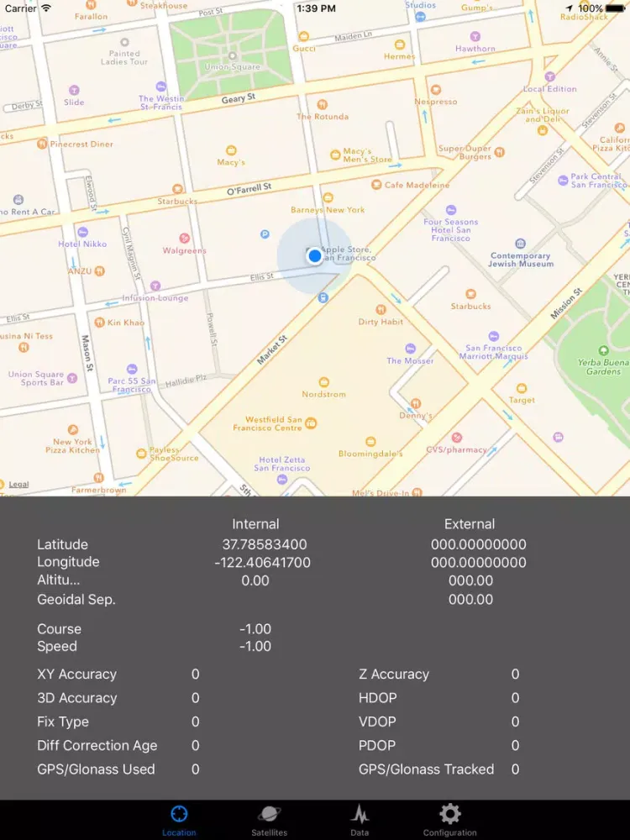
Task: Select the Local Edition bar pin
Action: click(x=549, y=77)
